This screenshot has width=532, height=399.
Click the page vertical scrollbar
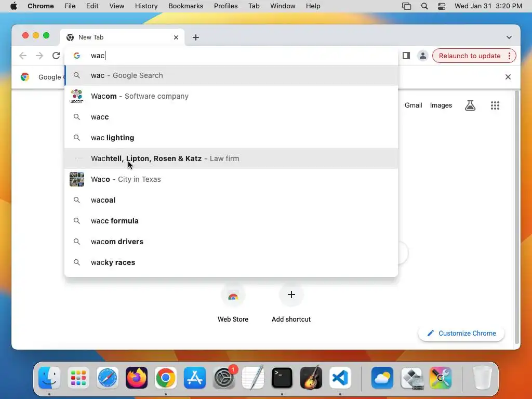click(517, 217)
